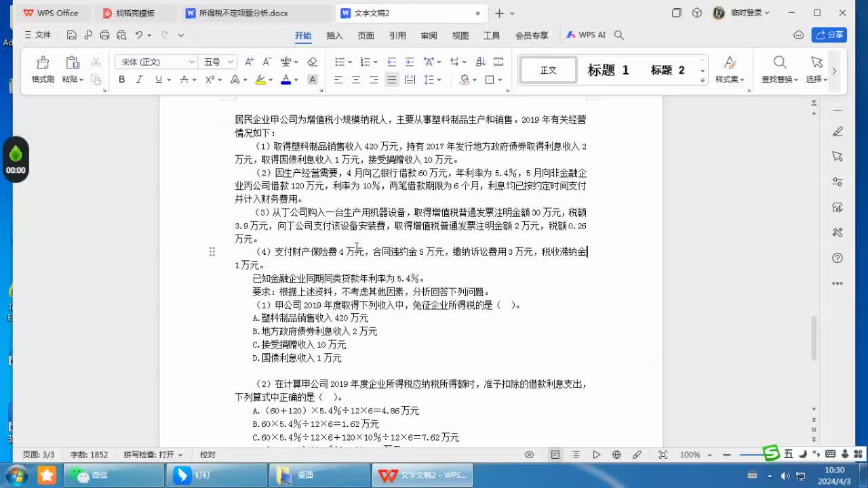Click the Paste (粘贴) clipboard icon
The height and width of the screenshot is (488, 868).
click(x=73, y=62)
